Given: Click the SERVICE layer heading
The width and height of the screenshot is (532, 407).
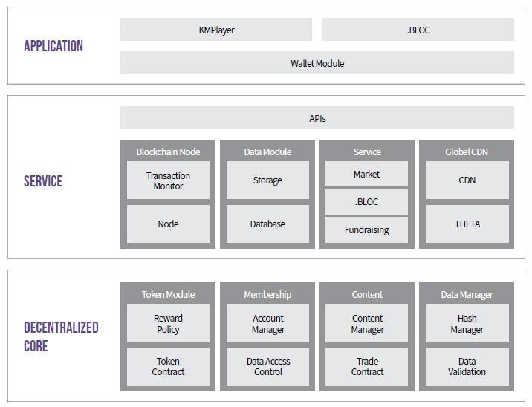Looking at the screenshot, I should click(x=43, y=181).
